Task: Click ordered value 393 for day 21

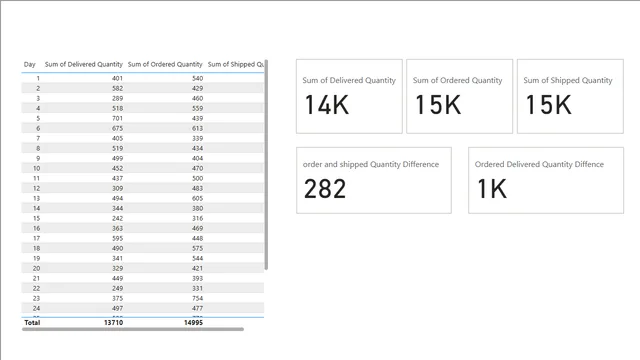Action: point(198,278)
